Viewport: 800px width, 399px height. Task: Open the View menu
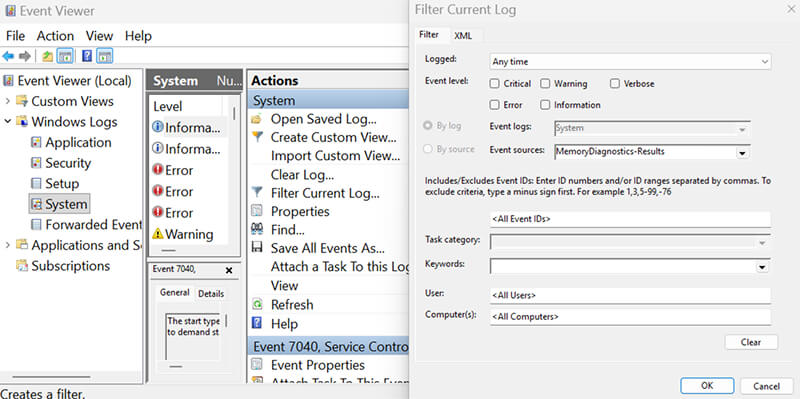tap(99, 36)
